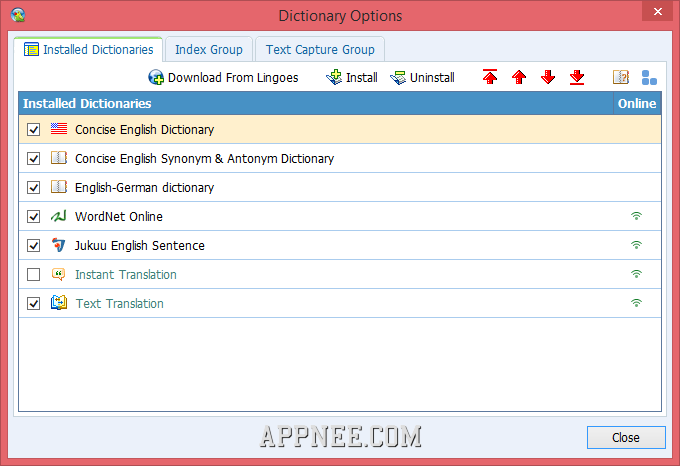Select the English-German dictionary name
This screenshot has height=466, width=680.
point(144,188)
